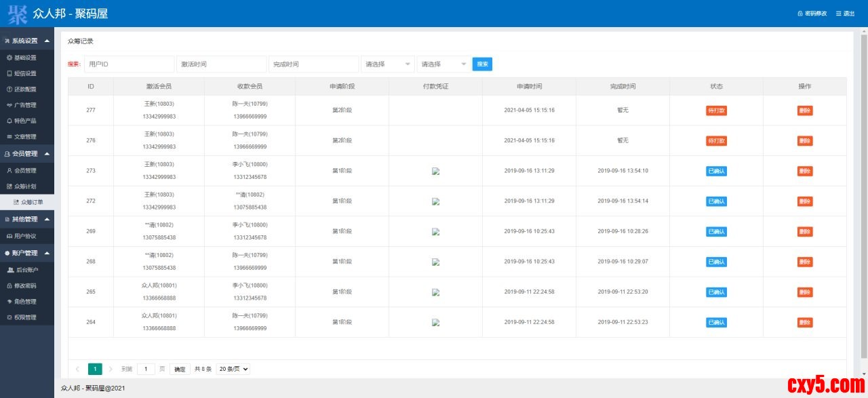Screen dimensions: 868x398
Task: Delete record 277 with 删除 button
Action: [x=804, y=111]
